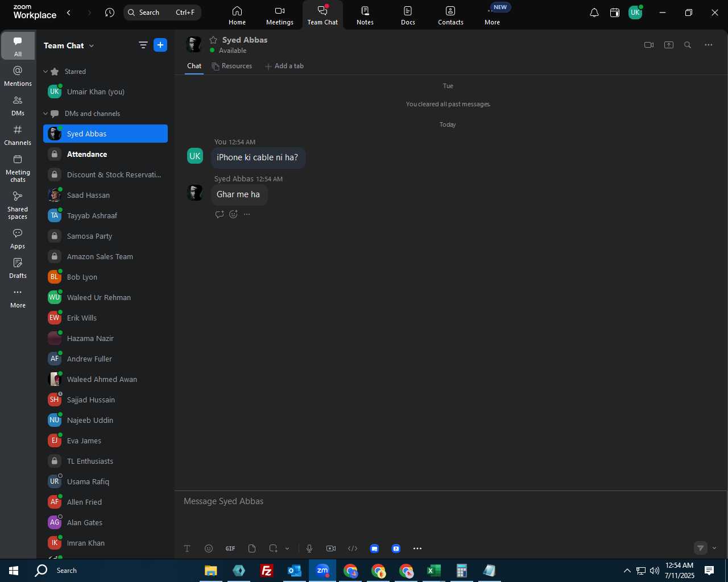Open chat with Waleed Ur Rehman
Image resolution: width=728 pixels, height=582 pixels.
tap(105, 297)
